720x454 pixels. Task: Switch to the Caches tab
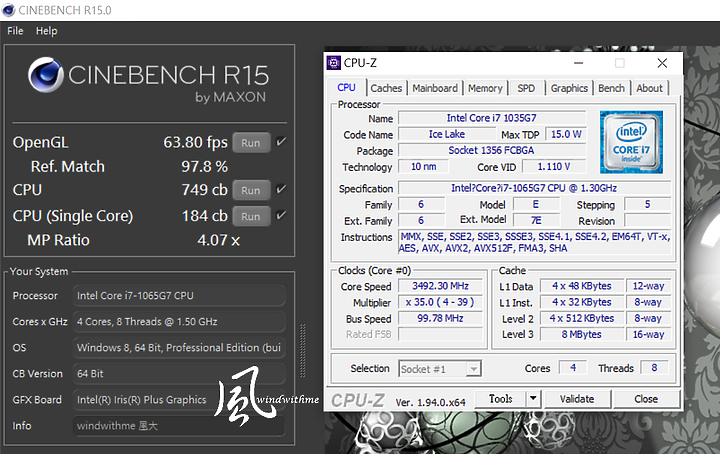[386, 88]
